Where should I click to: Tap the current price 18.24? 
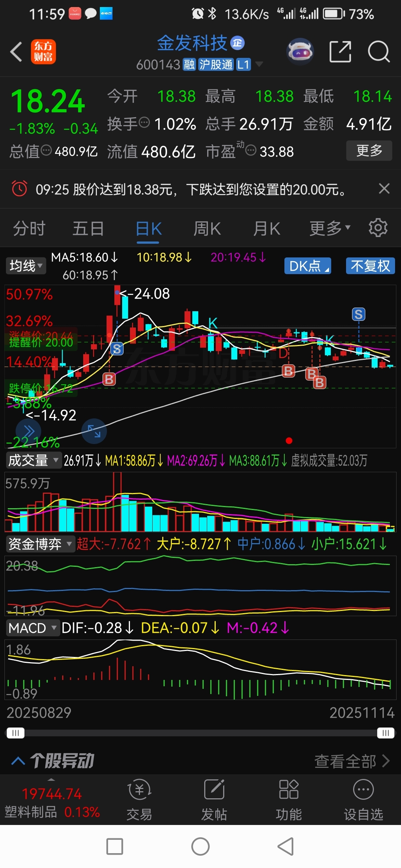(48, 101)
